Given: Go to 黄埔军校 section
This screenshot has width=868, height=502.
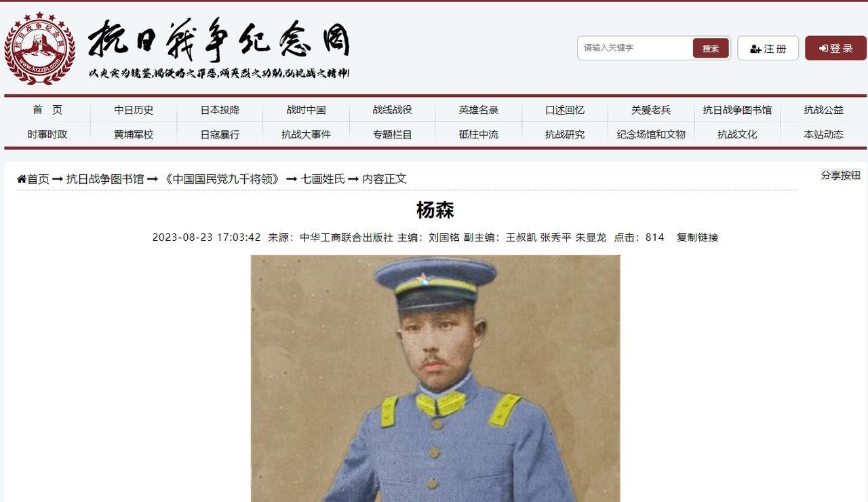Looking at the screenshot, I should [x=134, y=134].
